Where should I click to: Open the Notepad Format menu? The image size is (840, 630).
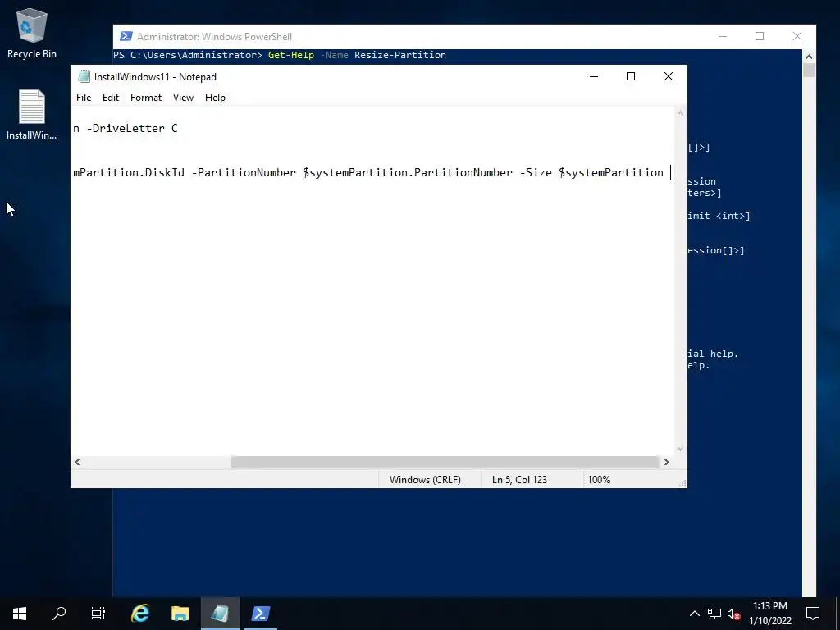(146, 98)
